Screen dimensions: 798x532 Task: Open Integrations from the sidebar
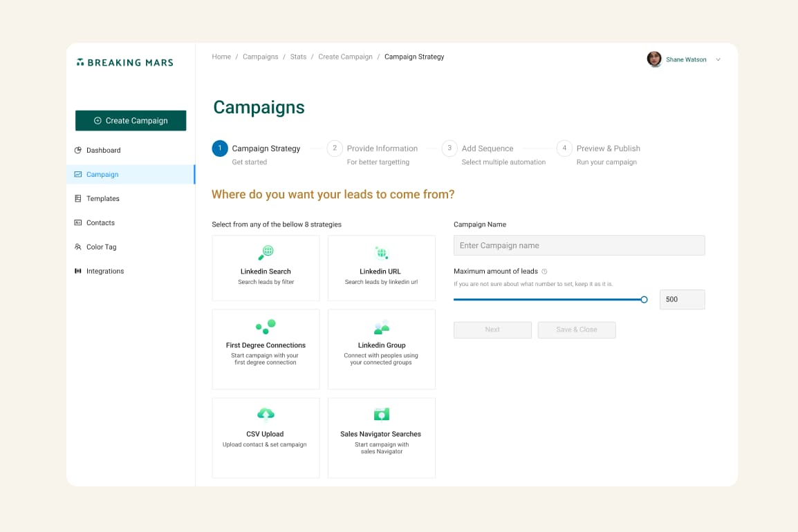pyautogui.click(x=104, y=271)
